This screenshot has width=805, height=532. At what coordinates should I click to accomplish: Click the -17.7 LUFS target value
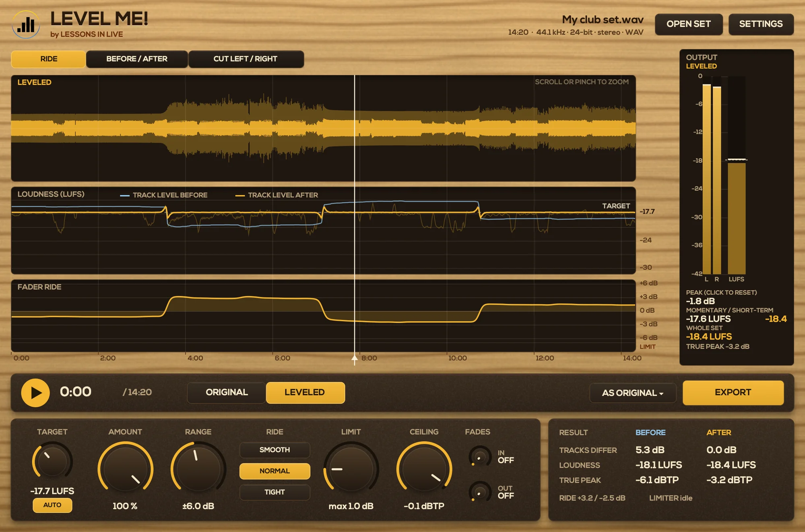(x=52, y=491)
